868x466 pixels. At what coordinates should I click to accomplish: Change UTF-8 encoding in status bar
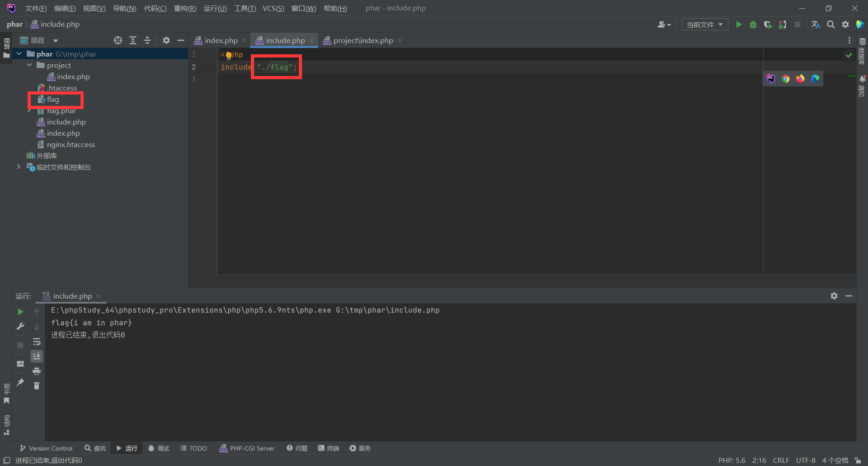pyautogui.click(x=806, y=460)
